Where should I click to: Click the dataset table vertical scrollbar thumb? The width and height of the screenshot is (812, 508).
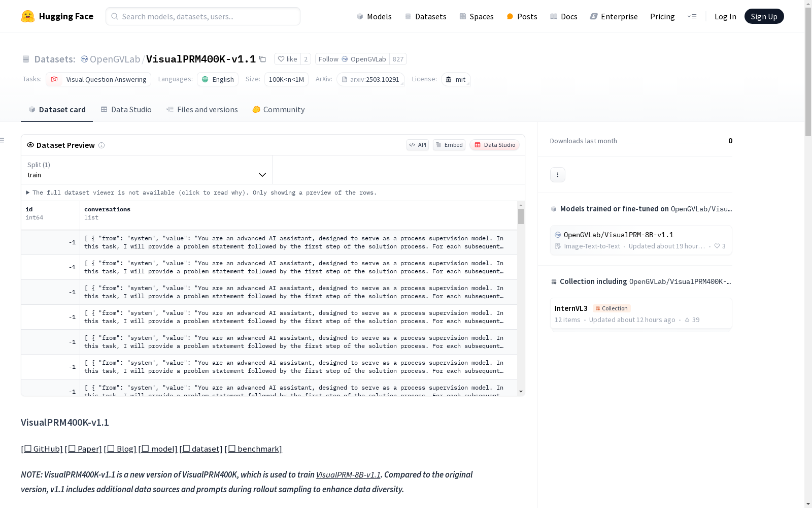coord(521,216)
